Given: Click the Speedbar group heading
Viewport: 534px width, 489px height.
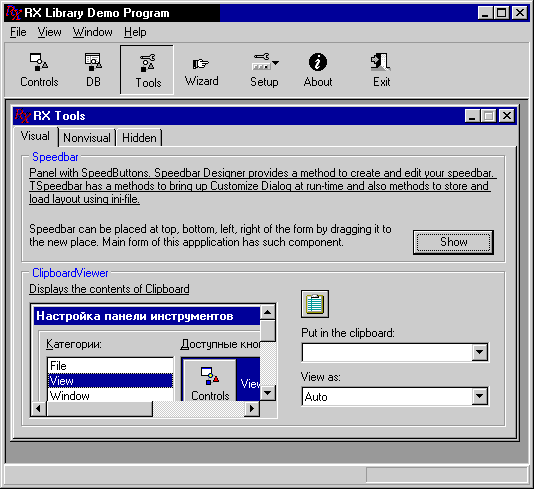Looking at the screenshot, I should coord(55,157).
